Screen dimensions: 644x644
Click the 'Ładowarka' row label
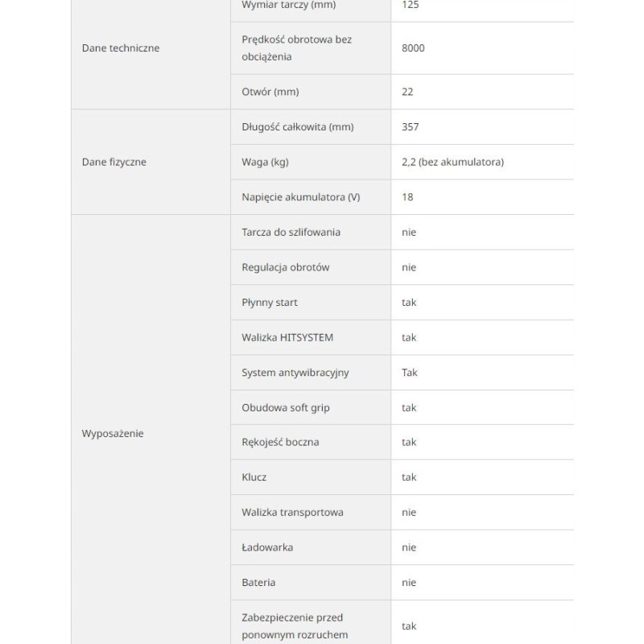click(x=267, y=547)
